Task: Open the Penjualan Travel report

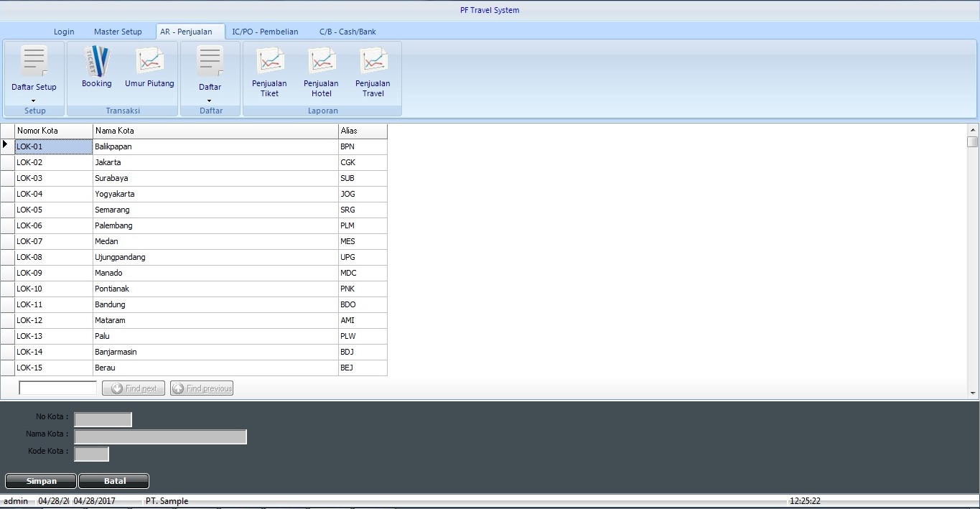Action: point(373,62)
